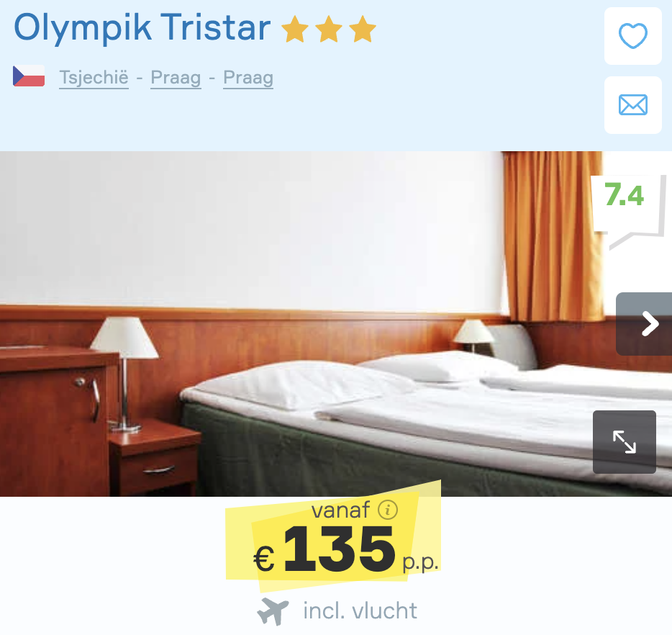Image resolution: width=672 pixels, height=635 pixels.
Task: Click the Olympik Tristar hotel title
Action: coord(142,28)
